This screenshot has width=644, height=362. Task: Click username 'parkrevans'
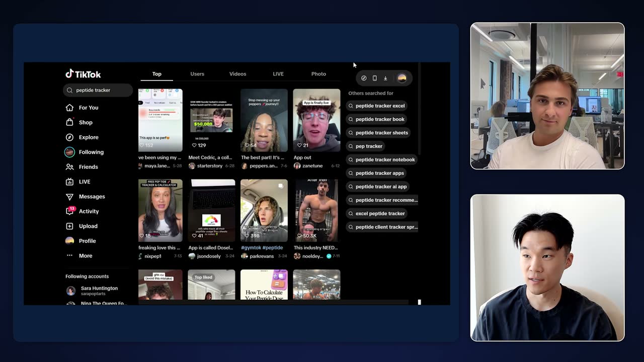[x=262, y=256]
